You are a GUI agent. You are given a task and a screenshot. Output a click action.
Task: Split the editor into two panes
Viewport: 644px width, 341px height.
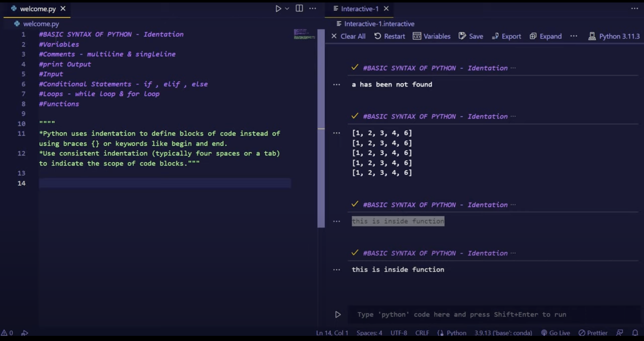[299, 9]
